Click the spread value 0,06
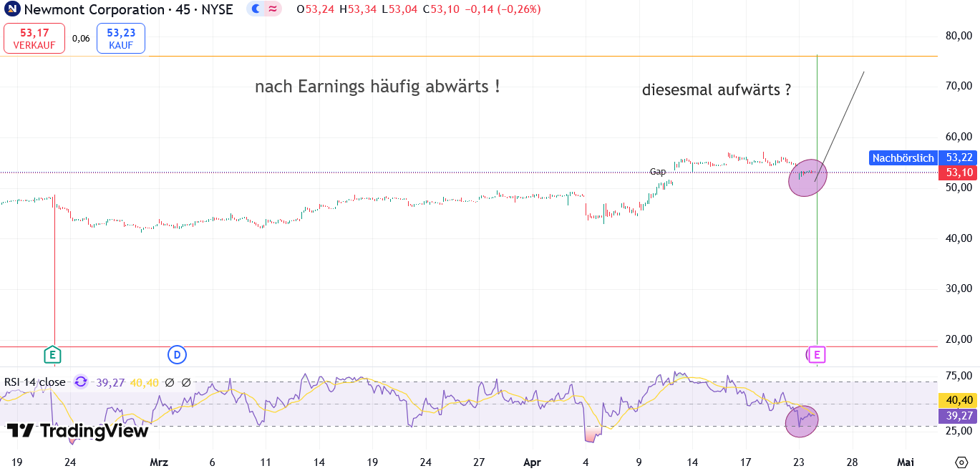The width and height of the screenshot is (980, 471). (x=81, y=39)
